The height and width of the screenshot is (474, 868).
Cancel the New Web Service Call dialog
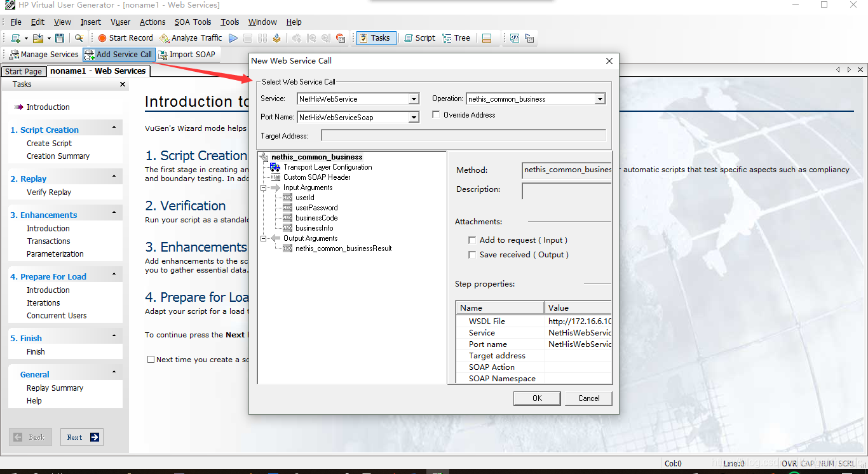(588, 398)
